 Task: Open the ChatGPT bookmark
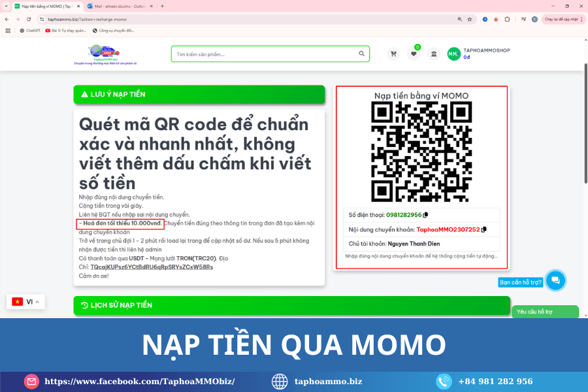pos(29,30)
